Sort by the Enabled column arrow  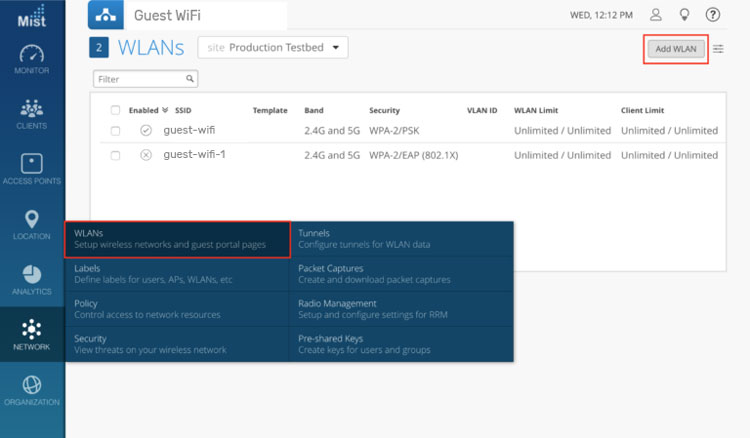[x=165, y=110]
